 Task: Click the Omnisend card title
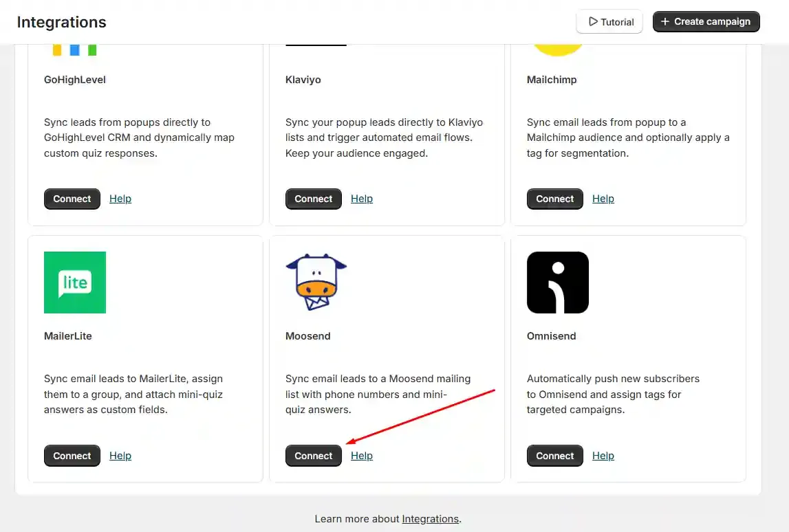(x=552, y=336)
